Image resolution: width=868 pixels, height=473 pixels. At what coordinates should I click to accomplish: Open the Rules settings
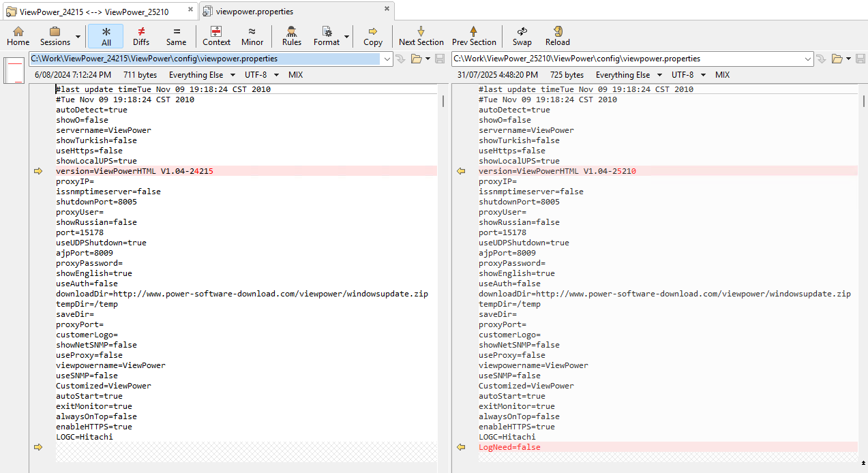(292, 36)
